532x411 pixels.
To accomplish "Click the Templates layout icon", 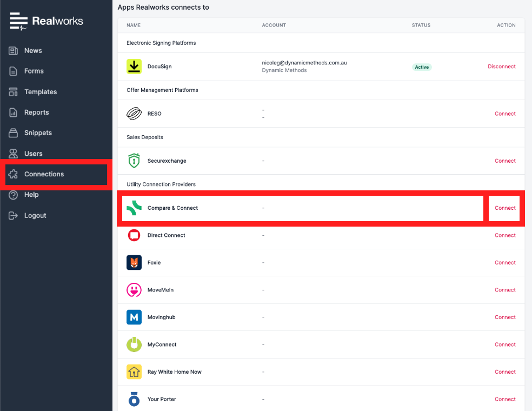I will click(13, 92).
